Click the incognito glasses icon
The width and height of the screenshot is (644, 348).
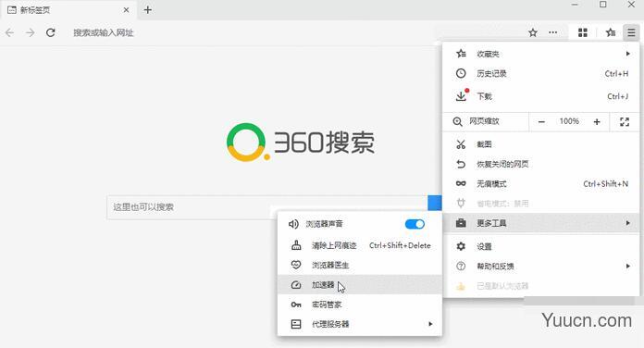pos(461,183)
